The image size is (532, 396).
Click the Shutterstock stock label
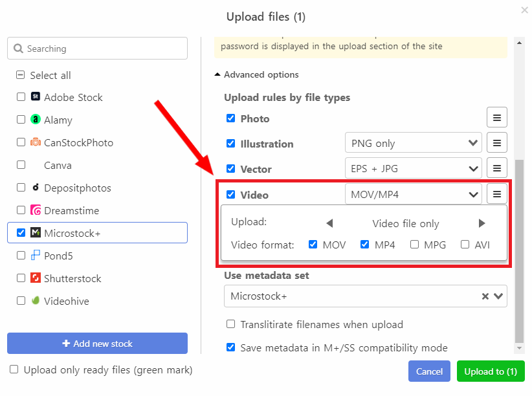(72, 278)
